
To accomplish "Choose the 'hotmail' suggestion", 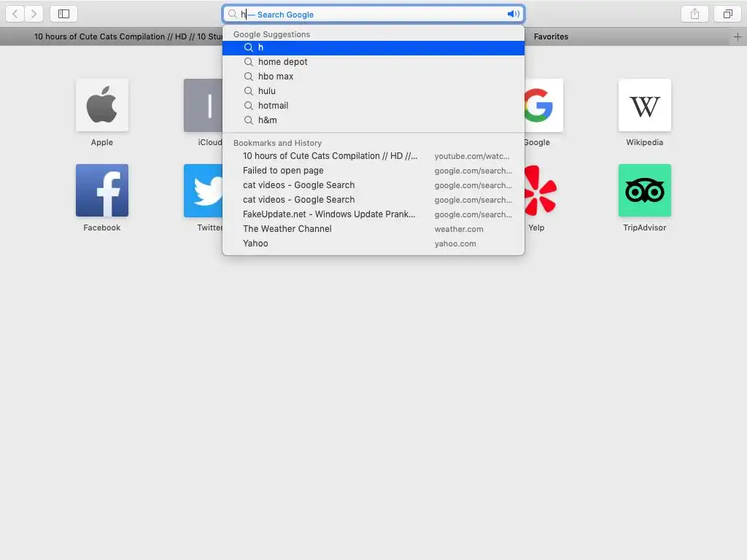I will [x=373, y=106].
